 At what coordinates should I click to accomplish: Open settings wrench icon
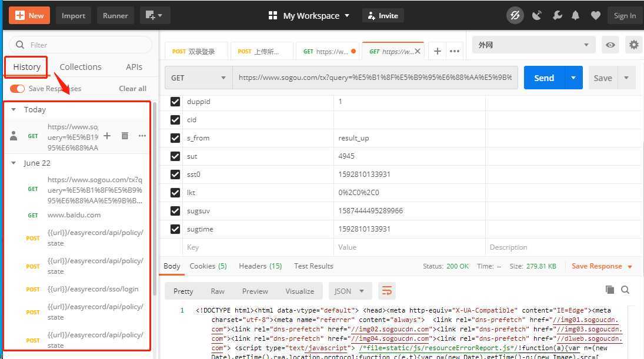pos(558,16)
